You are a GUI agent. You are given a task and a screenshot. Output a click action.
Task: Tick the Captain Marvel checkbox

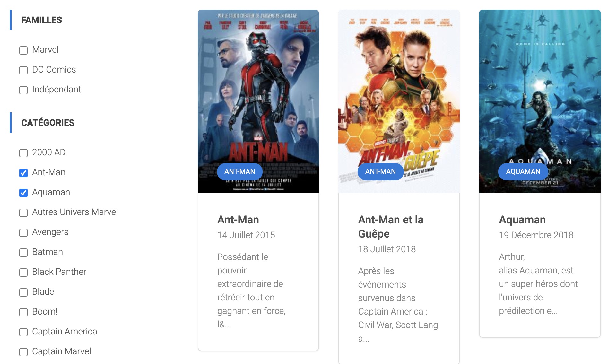click(23, 352)
